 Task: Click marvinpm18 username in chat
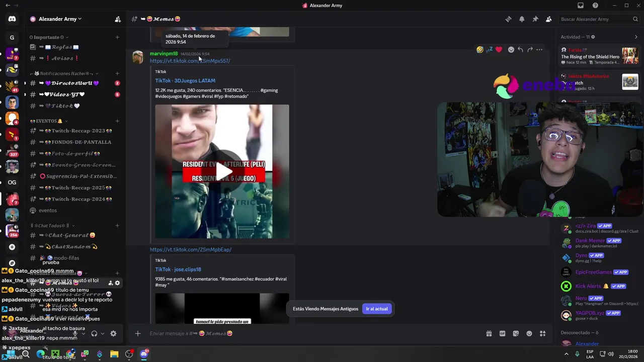tap(164, 53)
